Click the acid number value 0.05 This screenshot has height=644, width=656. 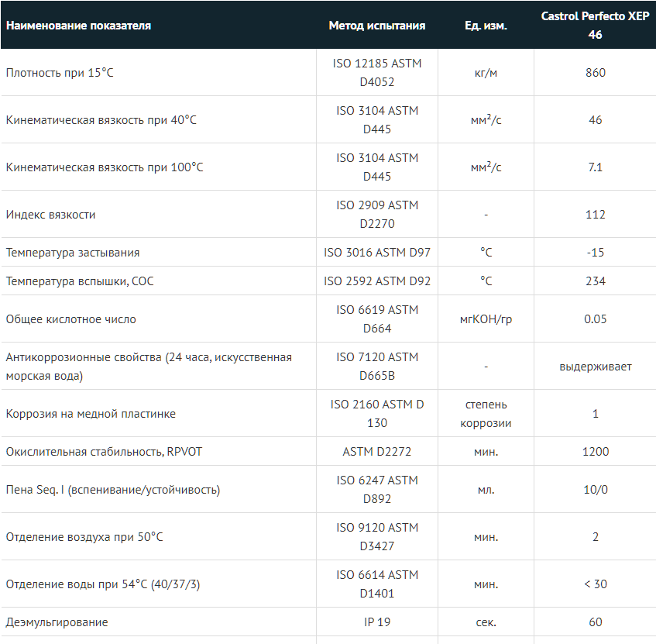pos(596,319)
